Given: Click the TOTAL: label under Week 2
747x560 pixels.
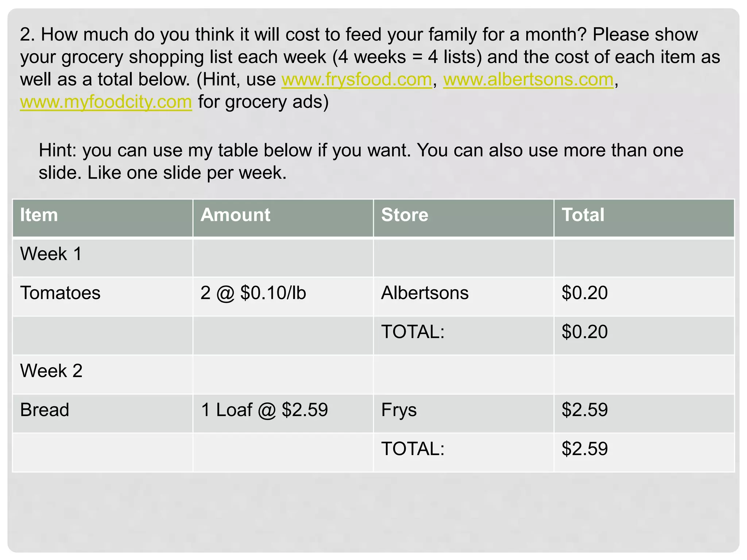Looking at the screenshot, I should (x=413, y=449).
